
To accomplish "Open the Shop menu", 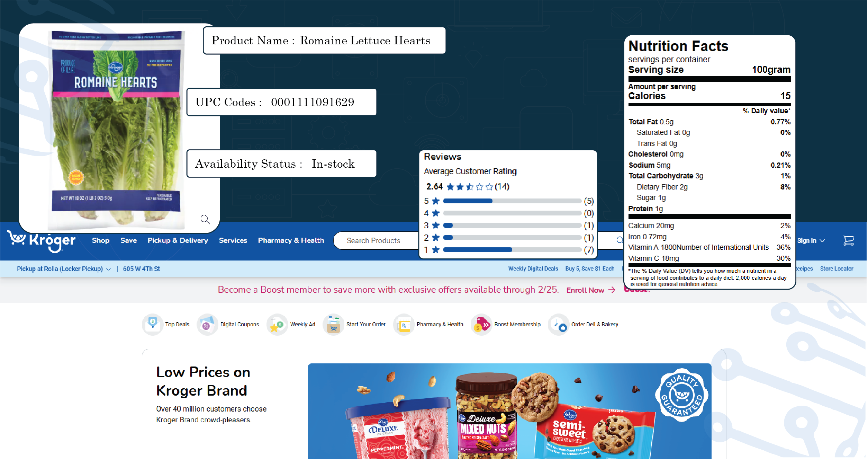I will click(x=101, y=240).
